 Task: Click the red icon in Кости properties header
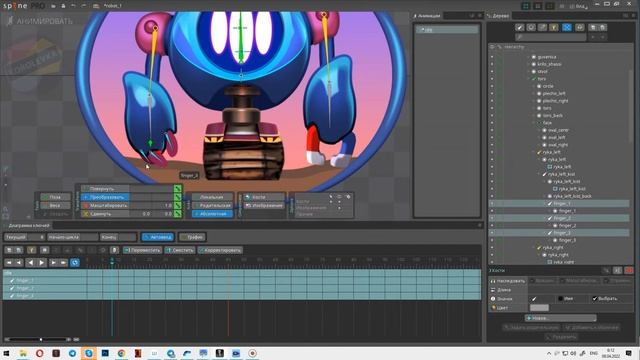click(x=629, y=270)
